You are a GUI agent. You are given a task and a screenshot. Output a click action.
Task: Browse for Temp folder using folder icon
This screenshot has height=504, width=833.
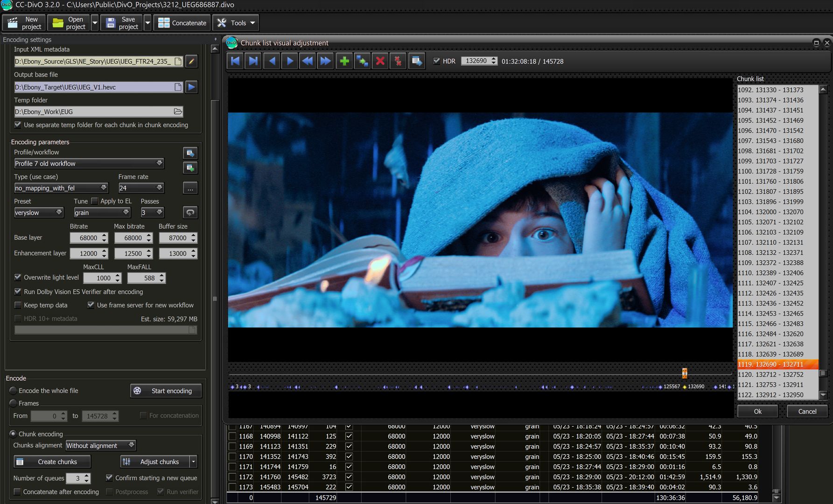point(177,111)
